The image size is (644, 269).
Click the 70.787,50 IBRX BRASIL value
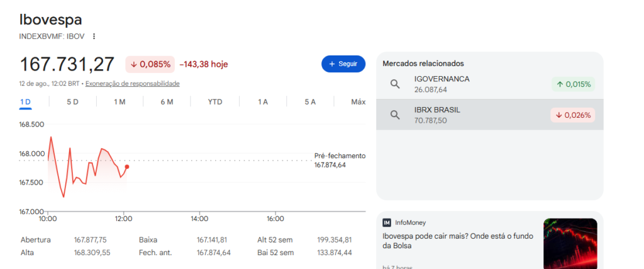pos(431,120)
